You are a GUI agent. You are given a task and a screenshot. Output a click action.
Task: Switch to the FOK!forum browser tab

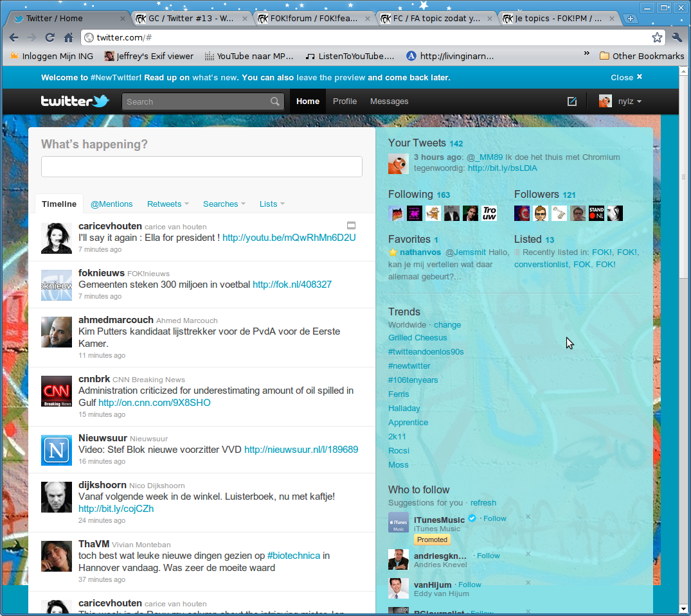313,19
